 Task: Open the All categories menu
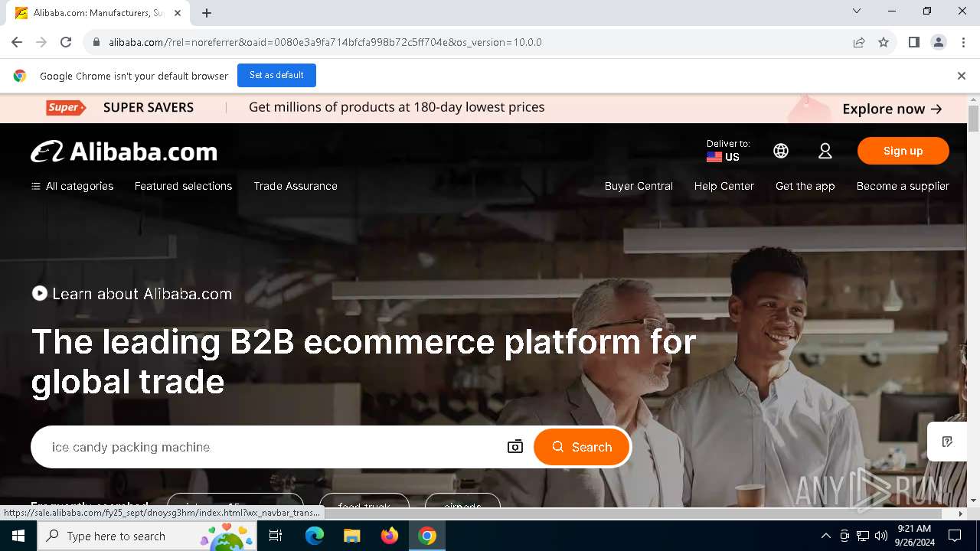[x=72, y=186]
